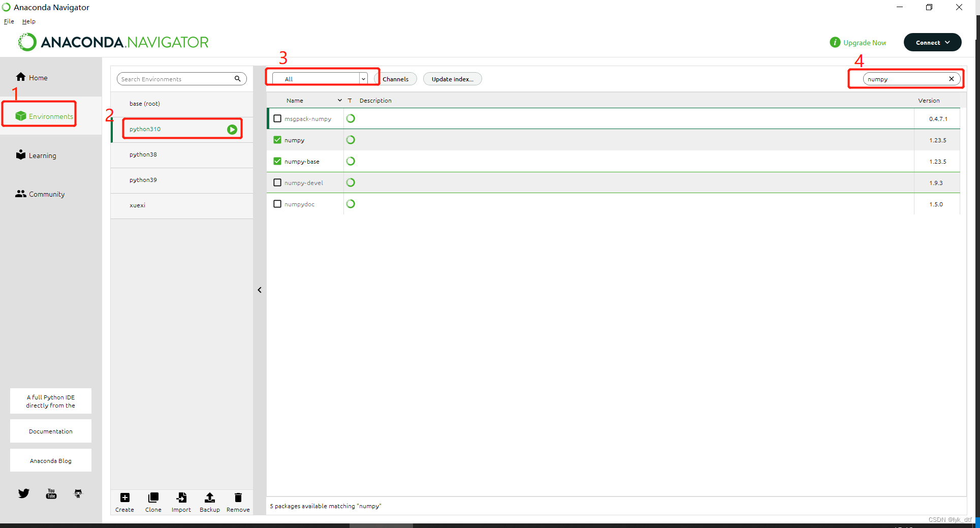
Task: Click the Channels button
Action: (x=395, y=79)
